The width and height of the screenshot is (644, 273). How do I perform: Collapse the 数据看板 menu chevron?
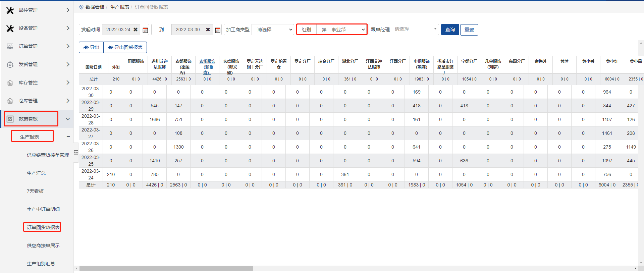68,119
